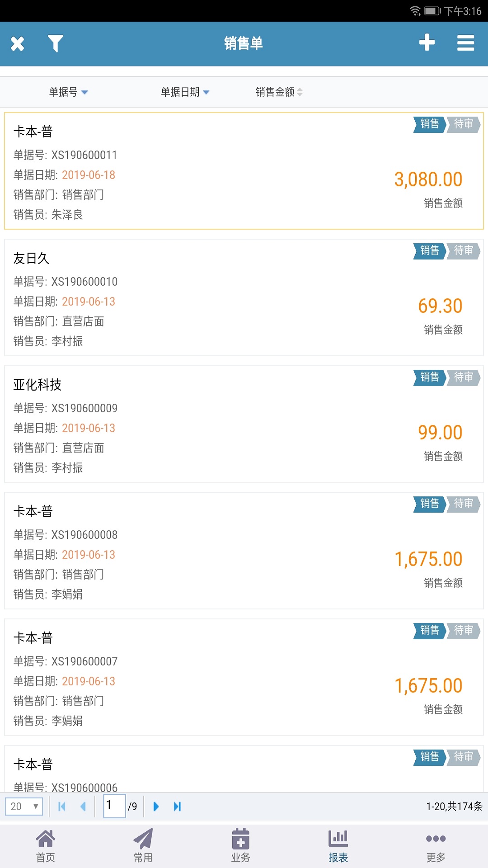
Task: Switch to the 首页 tab
Action: point(46,846)
